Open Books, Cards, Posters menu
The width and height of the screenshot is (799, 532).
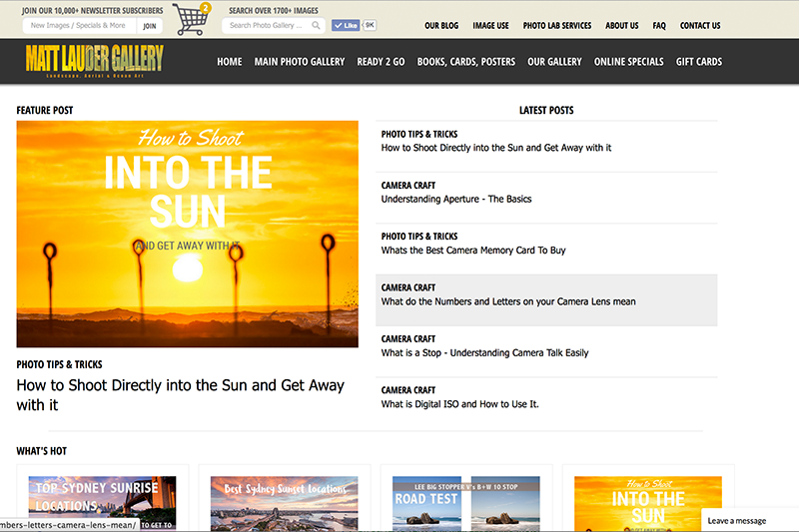[466, 62]
